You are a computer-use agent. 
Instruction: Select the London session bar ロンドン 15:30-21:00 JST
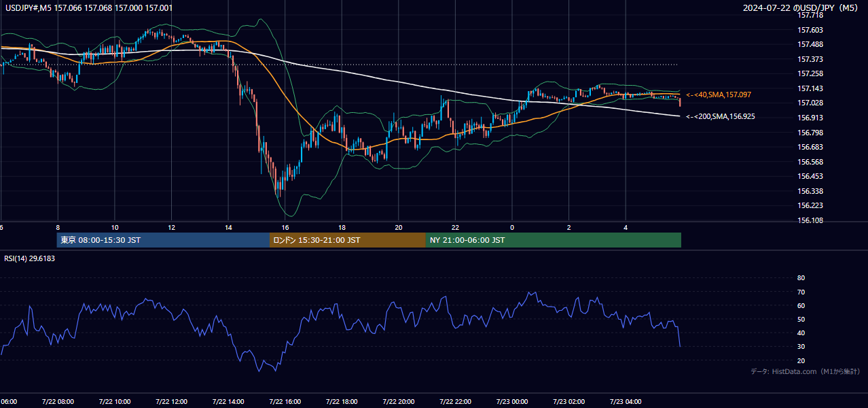point(348,240)
